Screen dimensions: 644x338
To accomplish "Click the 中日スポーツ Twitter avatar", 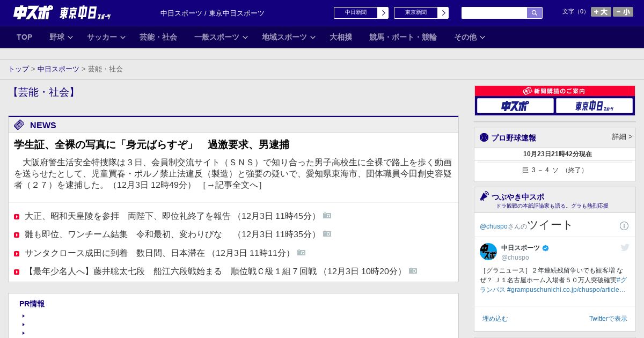I will coord(488,252).
